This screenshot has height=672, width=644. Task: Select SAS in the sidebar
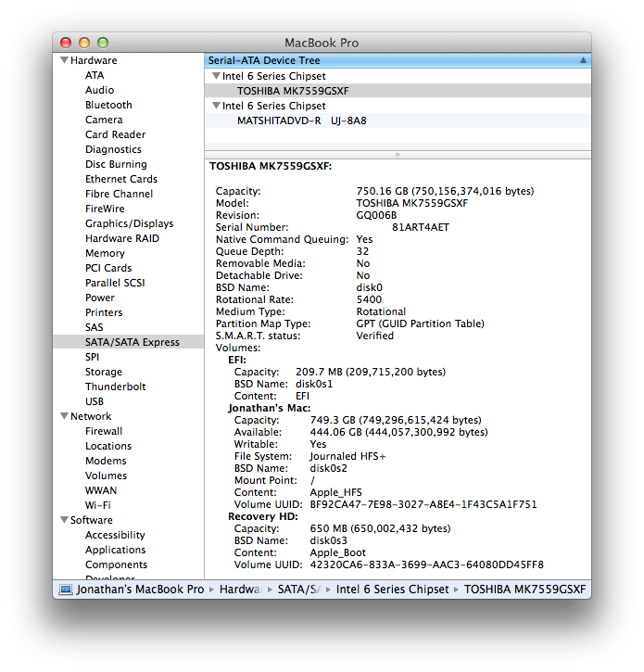coord(94,327)
